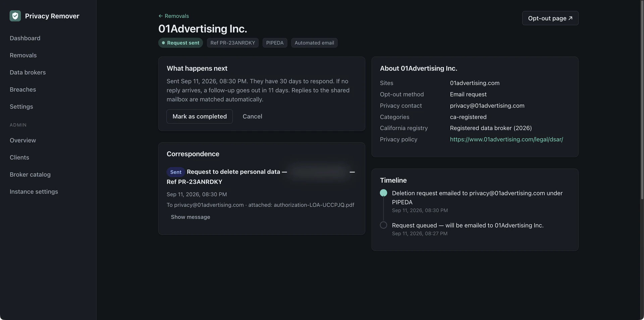This screenshot has width=644, height=320.
Task: Open the admin Overview page
Action: 23,140
